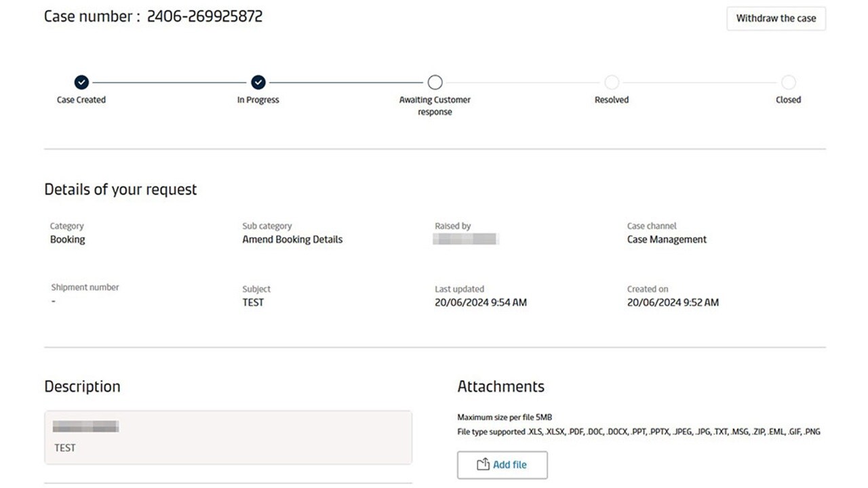The width and height of the screenshot is (868, 488).
Task: Click the upload icon inside Add file
Action: tap(483, 465)
